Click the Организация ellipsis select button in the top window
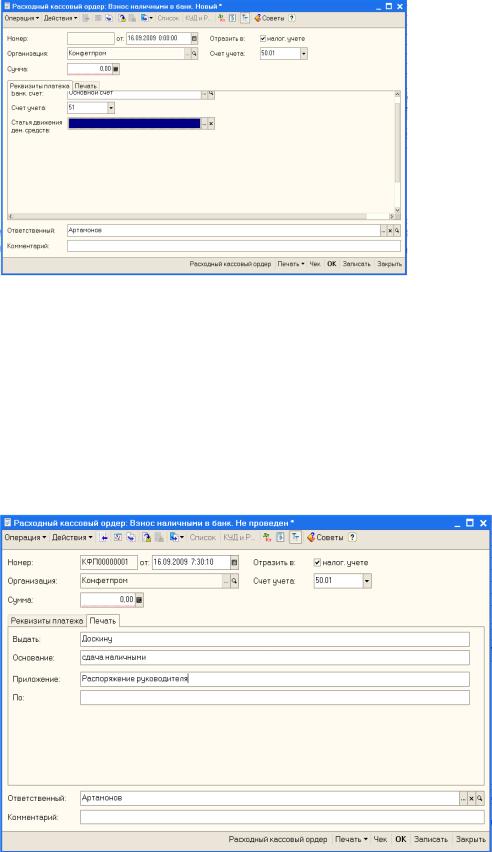Viewport: 492px width, 852px height. click(x=188, y=54)
